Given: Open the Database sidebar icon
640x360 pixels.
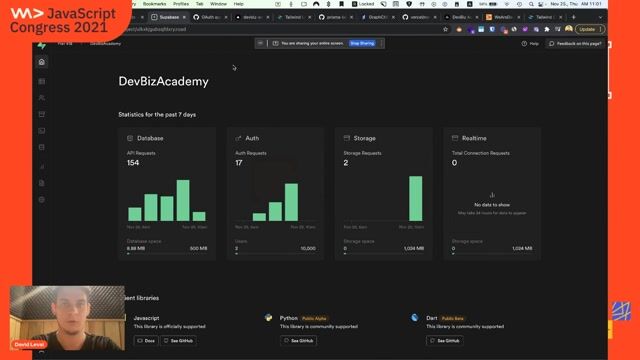Looking at the screenshot, I should 42,147.
